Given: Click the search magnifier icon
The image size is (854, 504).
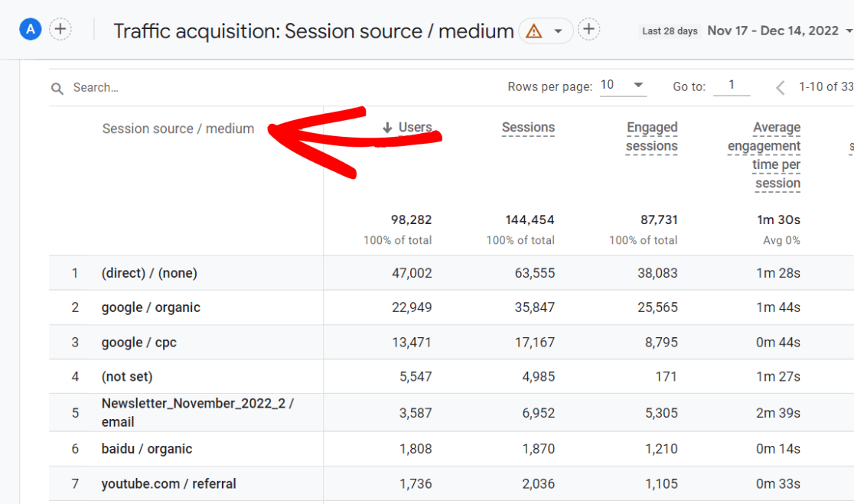Looking at the screenshot, I should 57,87.
